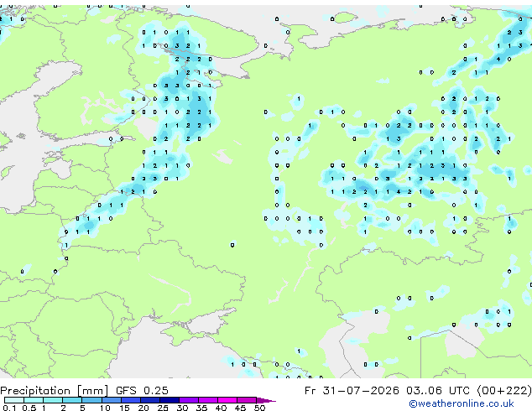The height and width of the screenshot is (411, 532).
Task: Select the 5–10 mm legend swatch
Action: [91, 400]
